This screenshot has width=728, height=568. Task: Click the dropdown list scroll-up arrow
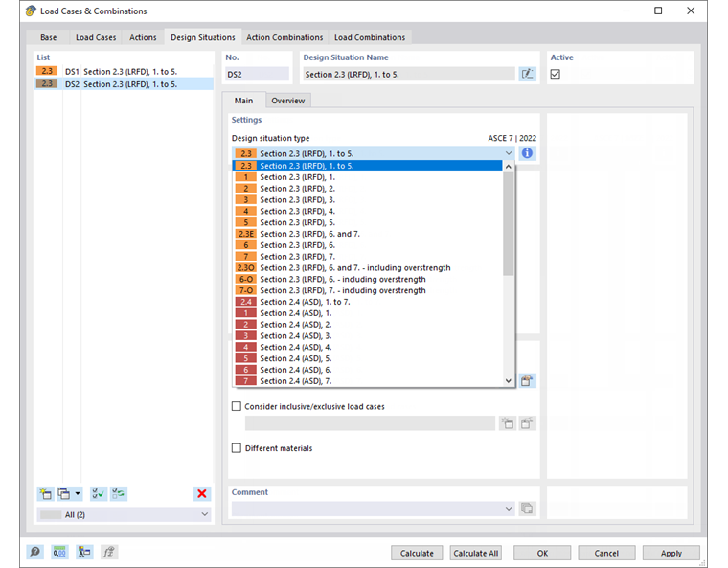[x=509, y=167]
